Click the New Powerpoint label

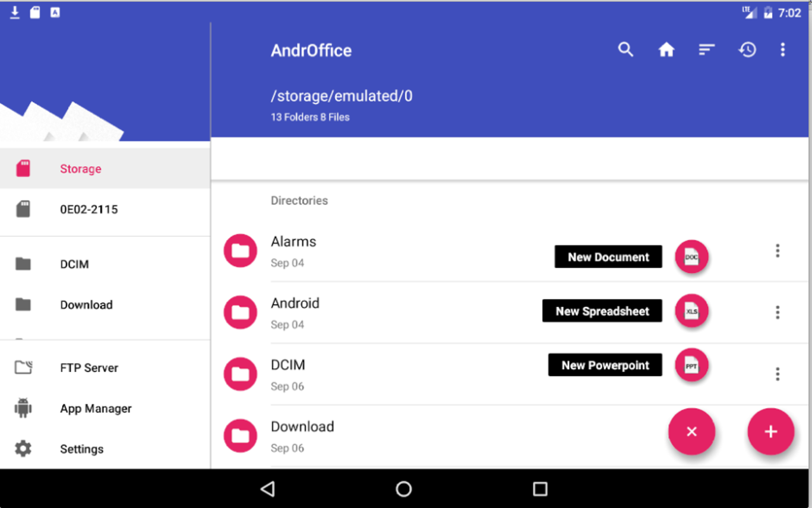pyautogui.click(x=605, y=365)
